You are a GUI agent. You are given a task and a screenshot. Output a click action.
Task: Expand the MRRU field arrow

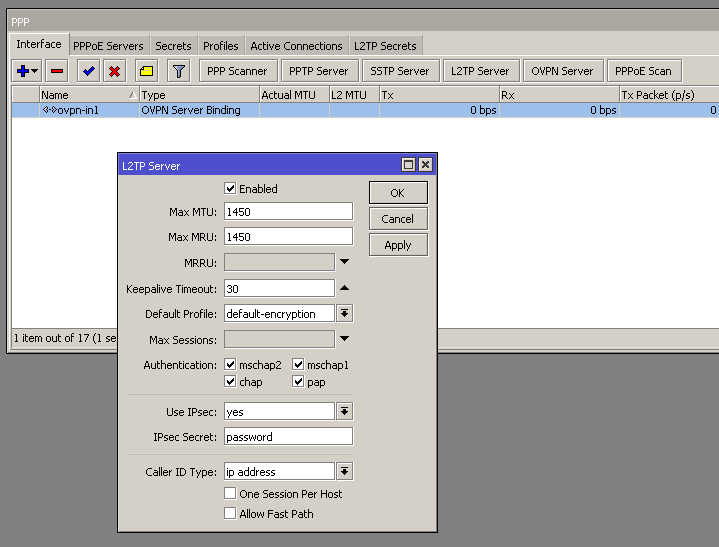point(344,262)
